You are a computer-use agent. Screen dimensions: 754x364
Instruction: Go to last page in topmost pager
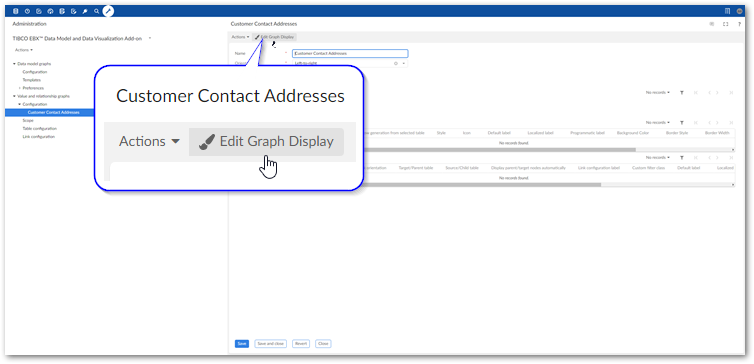(731, 92)
